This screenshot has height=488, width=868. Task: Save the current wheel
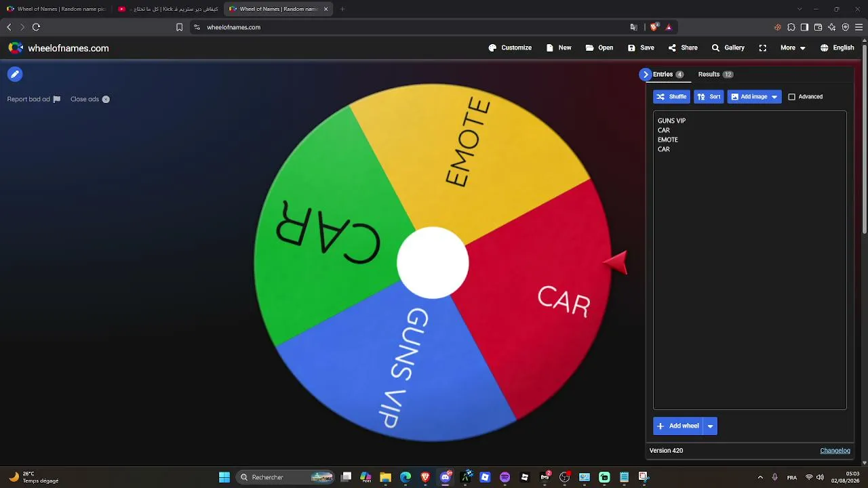click(641, 48)
